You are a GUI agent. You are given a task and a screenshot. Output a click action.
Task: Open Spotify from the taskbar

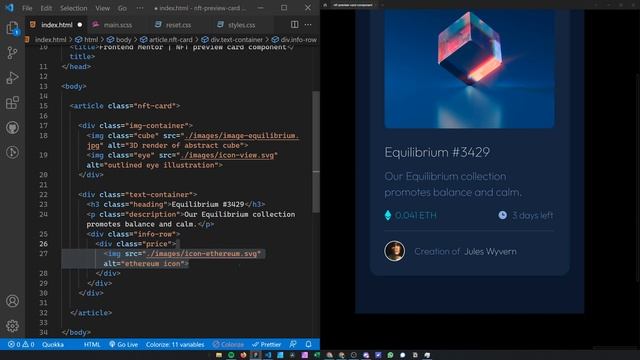(x=231, y=355)
